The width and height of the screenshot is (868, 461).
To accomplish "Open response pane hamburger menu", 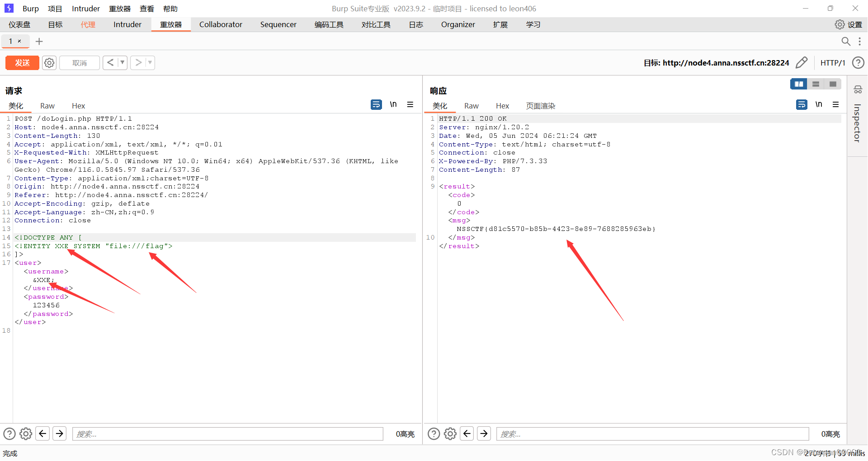I will click(x=835, y=104).
